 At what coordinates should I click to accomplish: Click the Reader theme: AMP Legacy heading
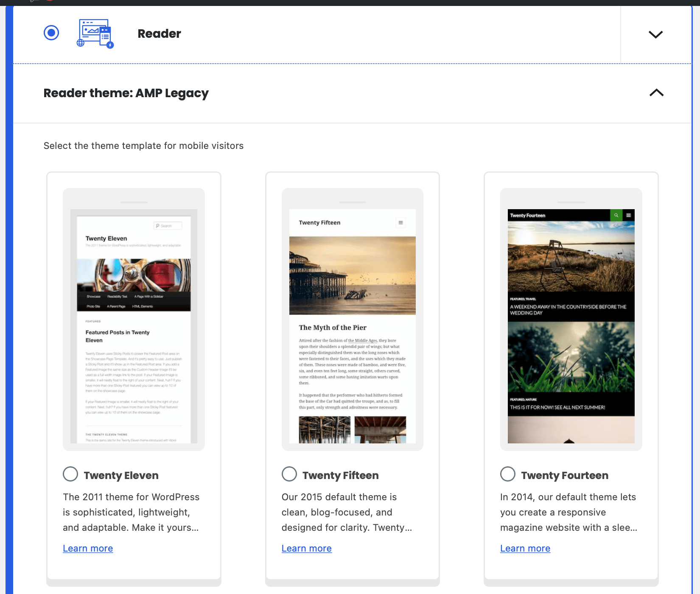[x=126, y=93]
